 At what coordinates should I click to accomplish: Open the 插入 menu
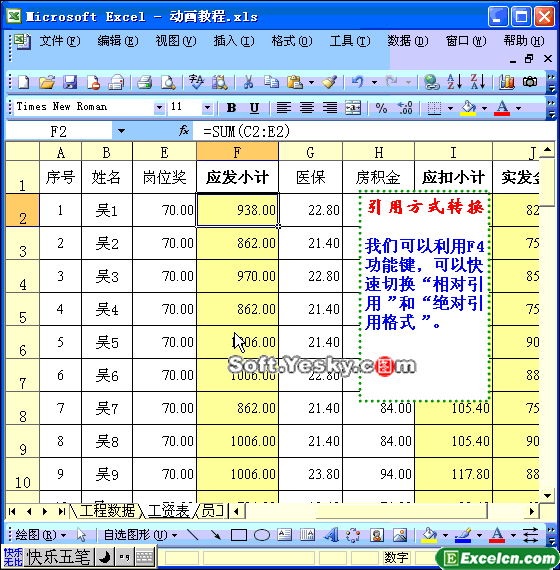234,41
